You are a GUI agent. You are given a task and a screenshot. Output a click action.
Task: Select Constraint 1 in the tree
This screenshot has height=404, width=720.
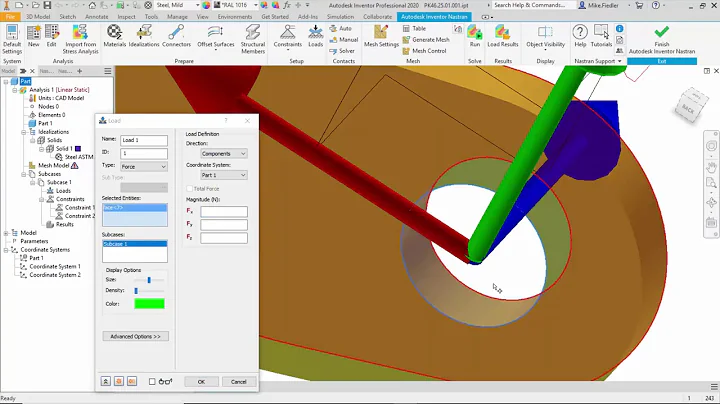click(x=79, y=208)
